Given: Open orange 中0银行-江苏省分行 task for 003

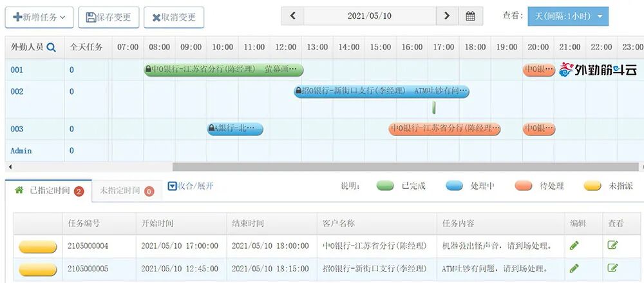Looking at the screenshot, I should [445, 129].
